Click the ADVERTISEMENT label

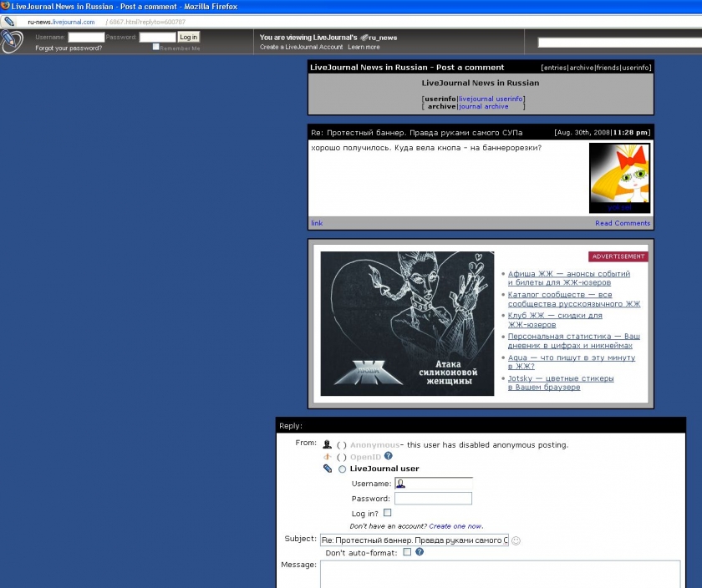[x=618, y=256]
